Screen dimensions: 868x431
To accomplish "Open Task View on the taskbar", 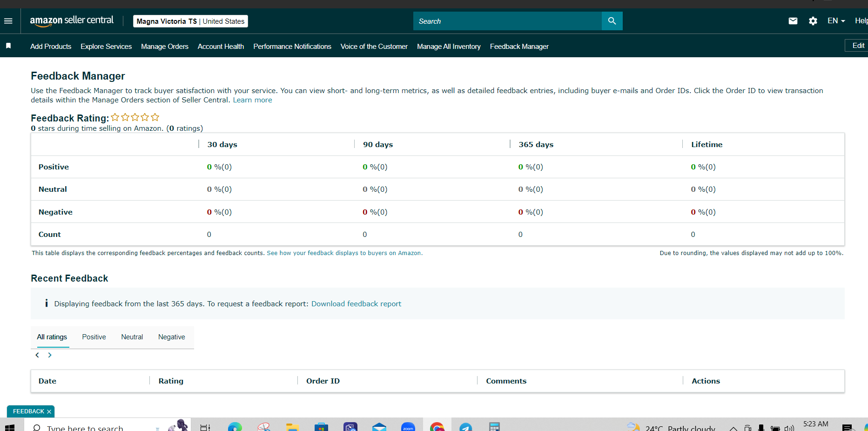I will pos(205,427).
